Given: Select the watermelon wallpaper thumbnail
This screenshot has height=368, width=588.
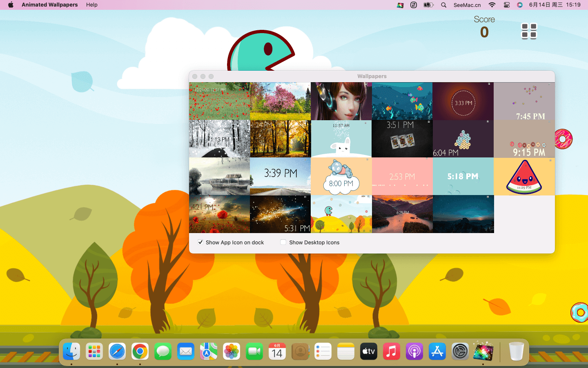Looking at the screenshot, I should click(x=524, y=177).
